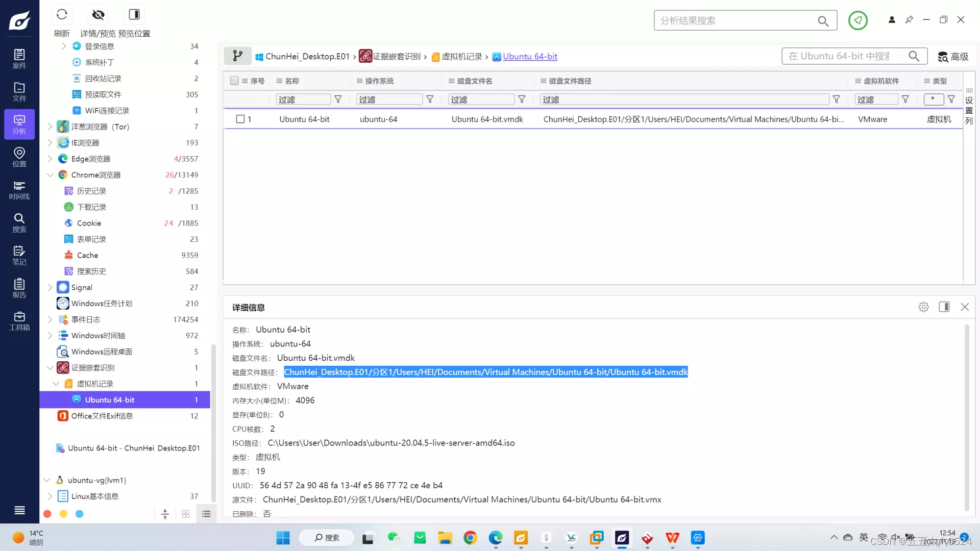Open the Toolbox (工具箱) sidebar icon
This screenshot has width=980, height=551.
point(19,321)
